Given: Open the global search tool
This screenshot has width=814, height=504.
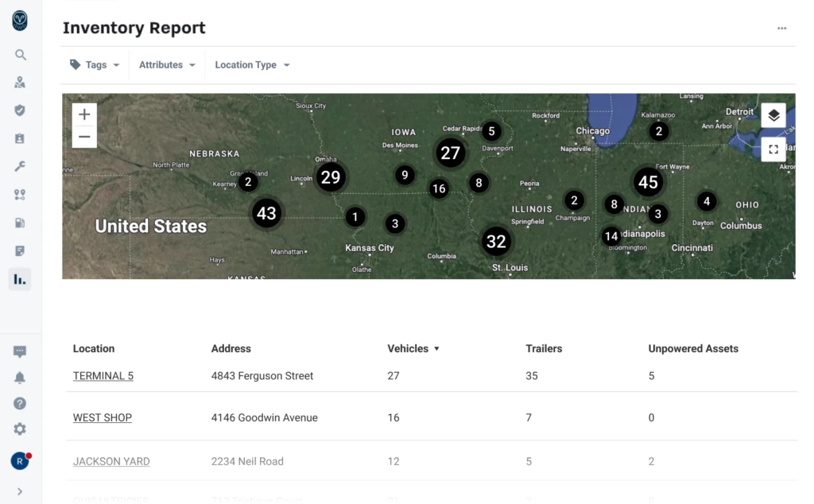Looking at the screenshot, I should pos(20,55).
